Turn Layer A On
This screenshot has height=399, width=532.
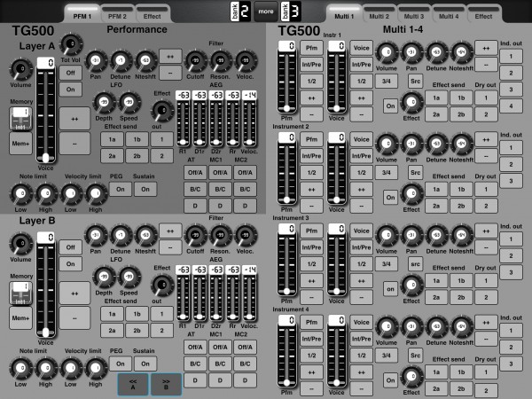click(x=71, y=90)
